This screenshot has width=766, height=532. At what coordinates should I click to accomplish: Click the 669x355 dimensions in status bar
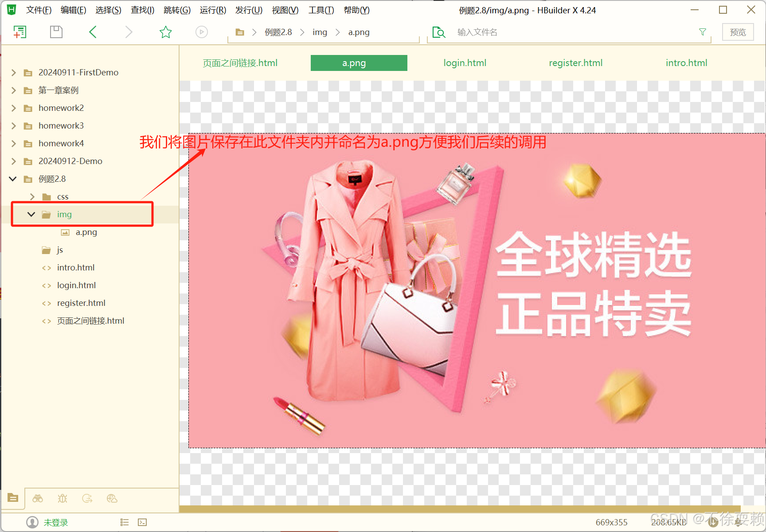611,522
